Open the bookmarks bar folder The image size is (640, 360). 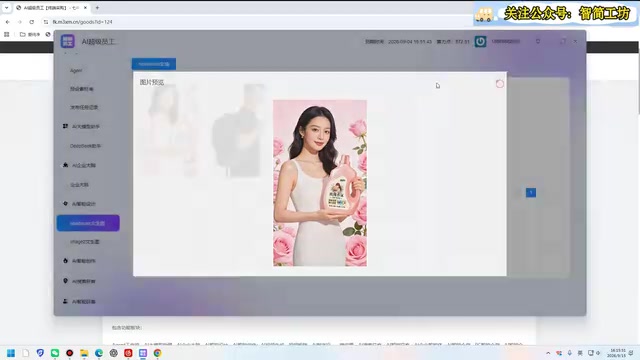coord(30,34)
